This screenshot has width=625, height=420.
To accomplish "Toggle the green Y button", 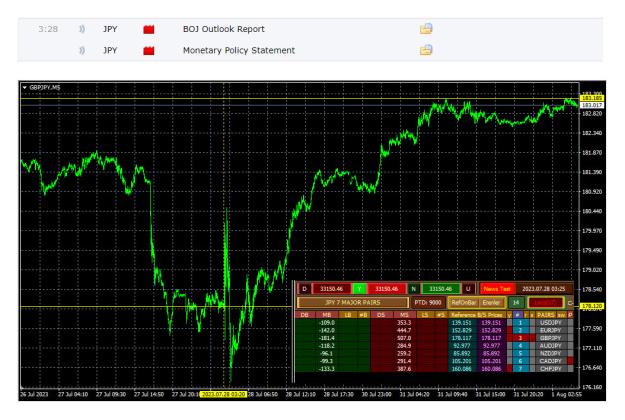I will pos(360,289).
